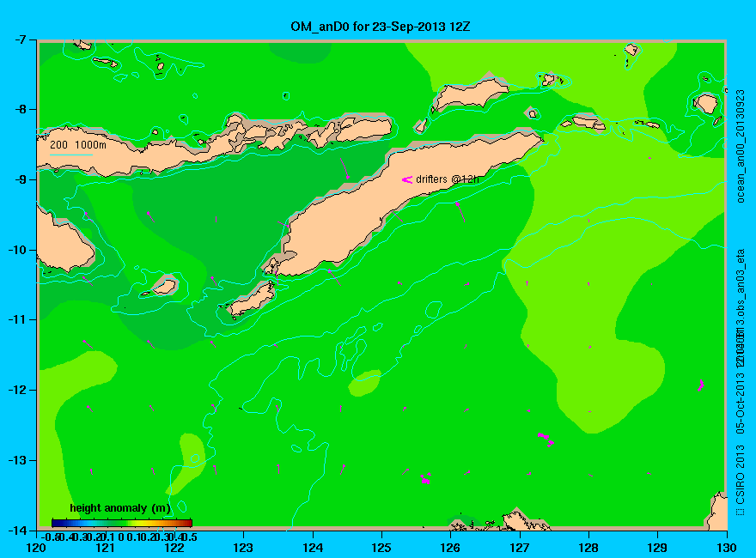Screen dimensions: 756x558
Task: Select longitude axis label 128
Action: coord(588,548)
